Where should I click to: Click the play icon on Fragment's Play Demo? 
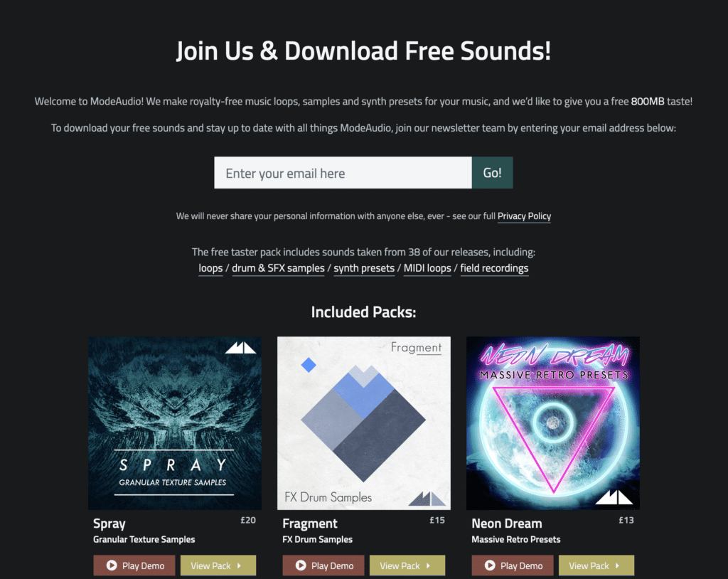point(301,565)
